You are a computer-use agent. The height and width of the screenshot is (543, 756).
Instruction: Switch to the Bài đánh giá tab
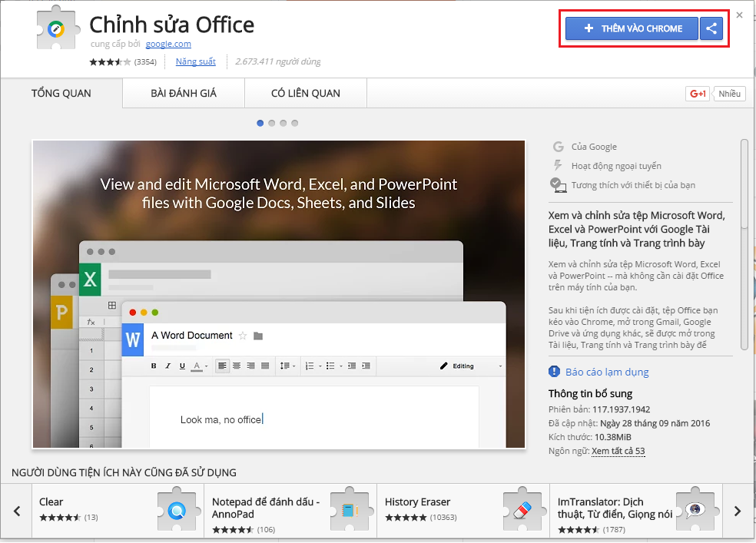(184, 94)
